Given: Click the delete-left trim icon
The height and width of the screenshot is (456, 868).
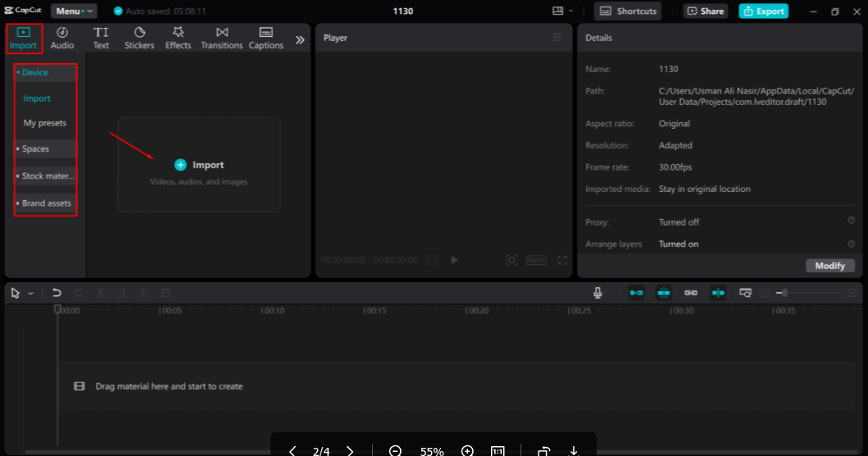Looking at the screenshot, I should (122, 293).
